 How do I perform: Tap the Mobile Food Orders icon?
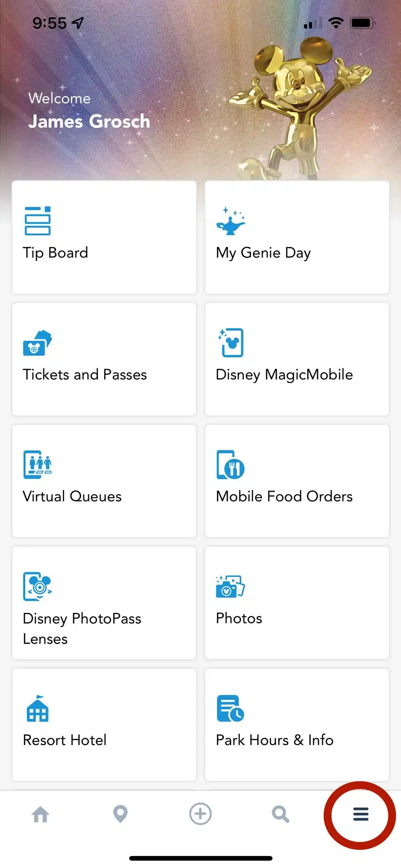[x=231, y=465]
